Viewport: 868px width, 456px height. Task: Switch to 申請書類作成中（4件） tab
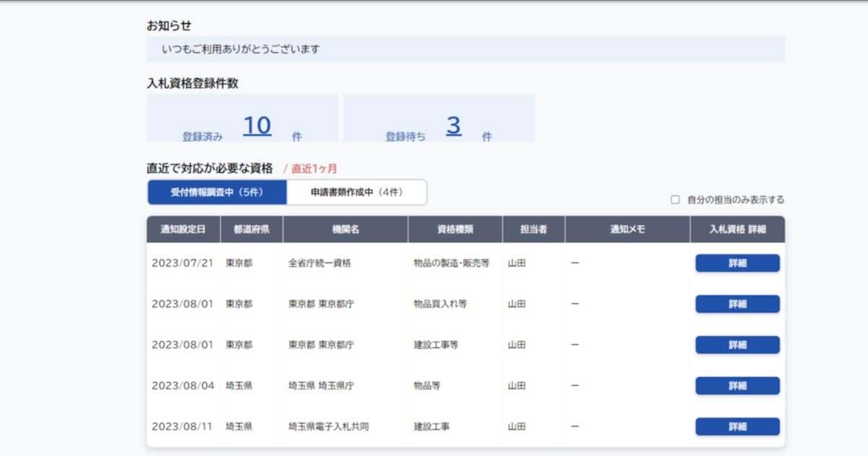pyautogui.click(x=357, y=193)
